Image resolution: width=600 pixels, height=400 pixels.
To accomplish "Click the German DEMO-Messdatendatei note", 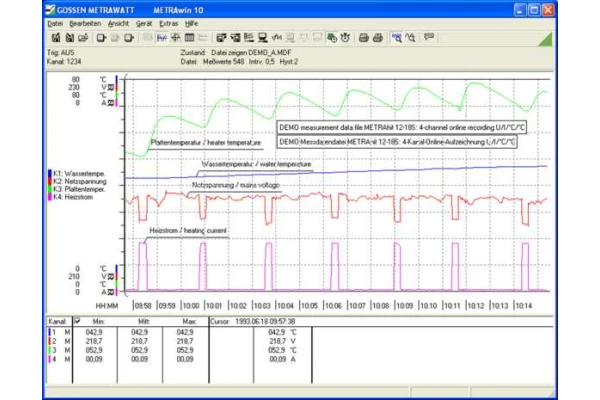I will pyautogui.click(x=397, y=142).
